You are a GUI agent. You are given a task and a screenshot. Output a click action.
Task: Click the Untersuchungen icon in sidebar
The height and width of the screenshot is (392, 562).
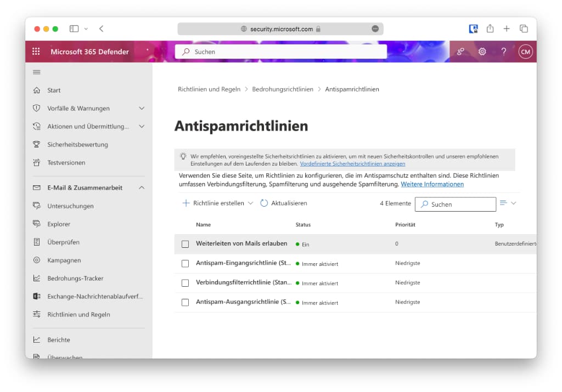click(37, 206)
